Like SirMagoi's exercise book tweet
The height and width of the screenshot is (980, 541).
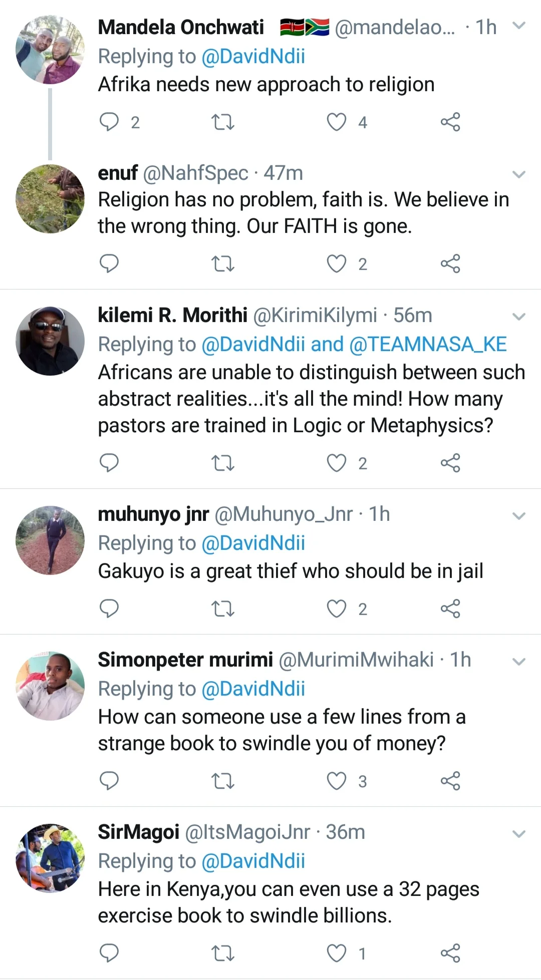click(x=337, y=952)
